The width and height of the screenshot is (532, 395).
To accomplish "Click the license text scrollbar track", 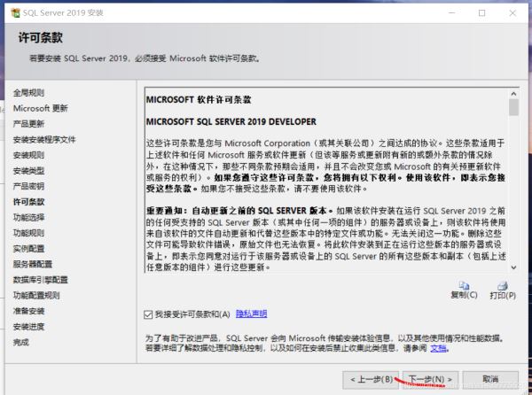I will point(513,195).
